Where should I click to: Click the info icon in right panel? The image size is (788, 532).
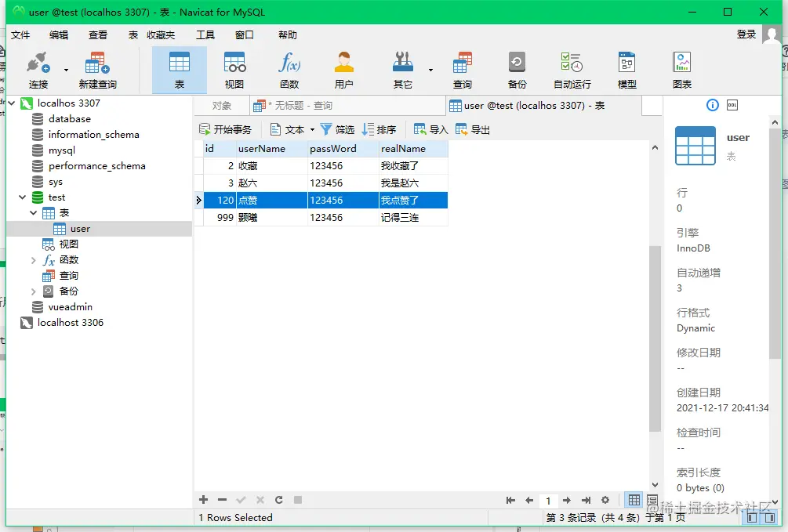point(713,105)
